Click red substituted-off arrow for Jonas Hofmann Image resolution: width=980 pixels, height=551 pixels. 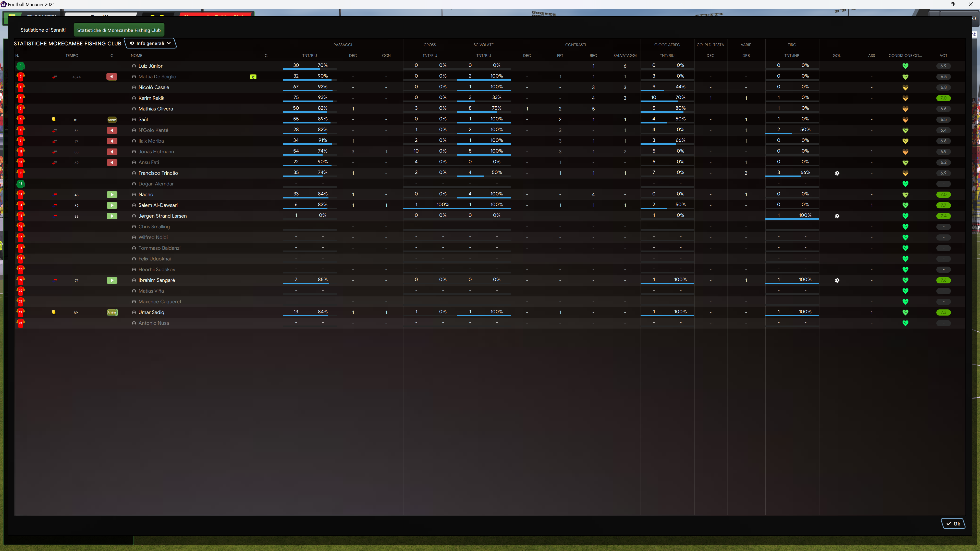coord(112,152)
